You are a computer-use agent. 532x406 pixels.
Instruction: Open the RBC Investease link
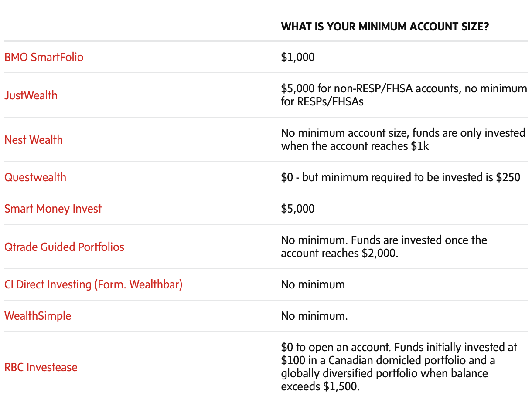tap(41, 367)
